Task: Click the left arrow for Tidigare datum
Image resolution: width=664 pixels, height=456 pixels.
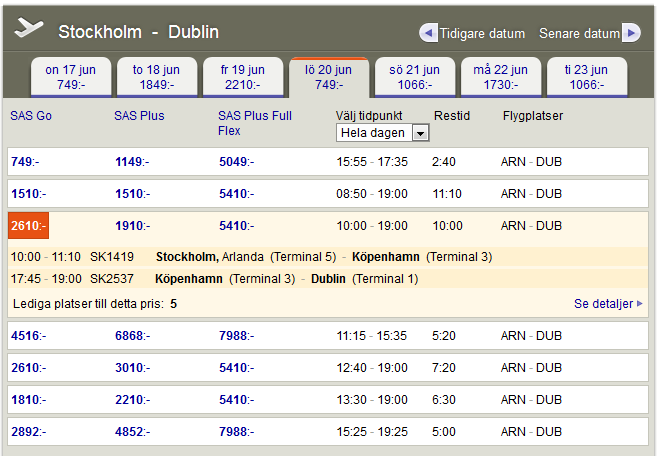Action: click(x=428, y=33)
